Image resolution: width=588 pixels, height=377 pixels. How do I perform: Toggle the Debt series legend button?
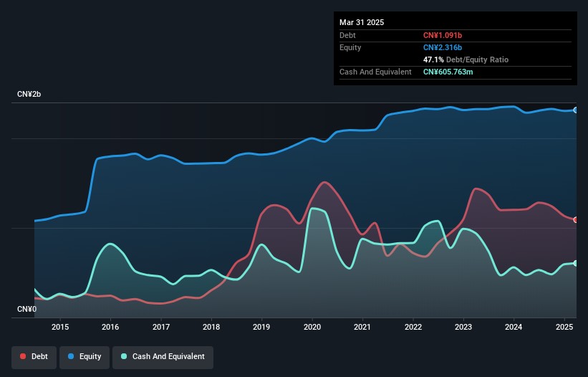(x=34, y=357)
